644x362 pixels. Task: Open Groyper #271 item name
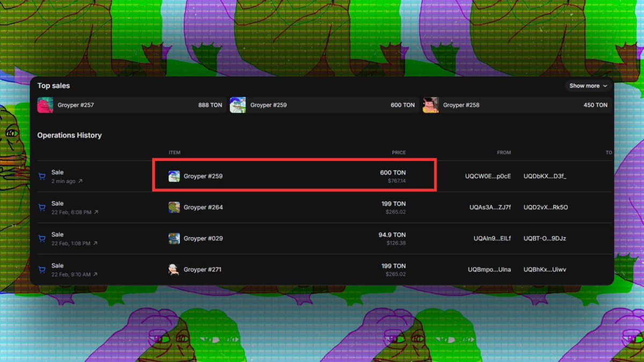tap(203, 269)
